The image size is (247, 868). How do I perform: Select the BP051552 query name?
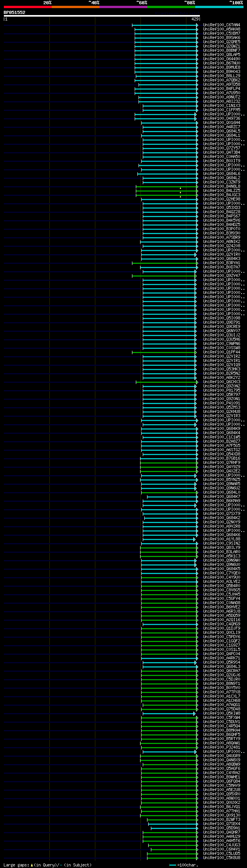click(x=15, y=12)
